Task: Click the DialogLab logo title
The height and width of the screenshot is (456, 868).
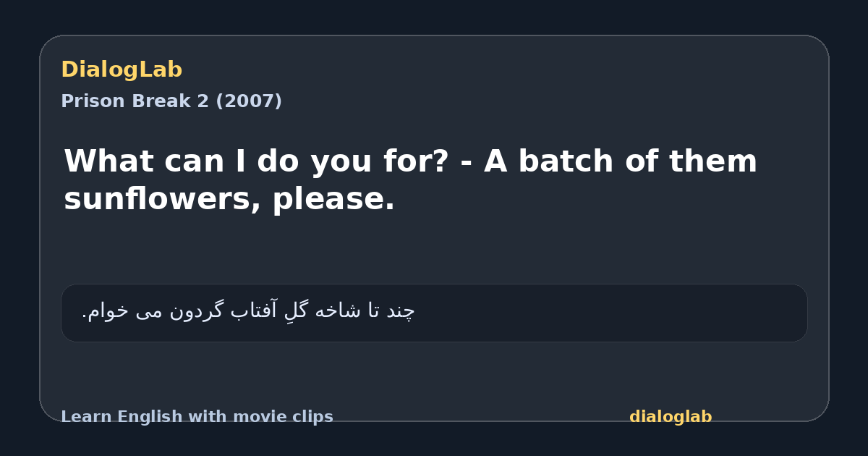Action: coord(122,69)
